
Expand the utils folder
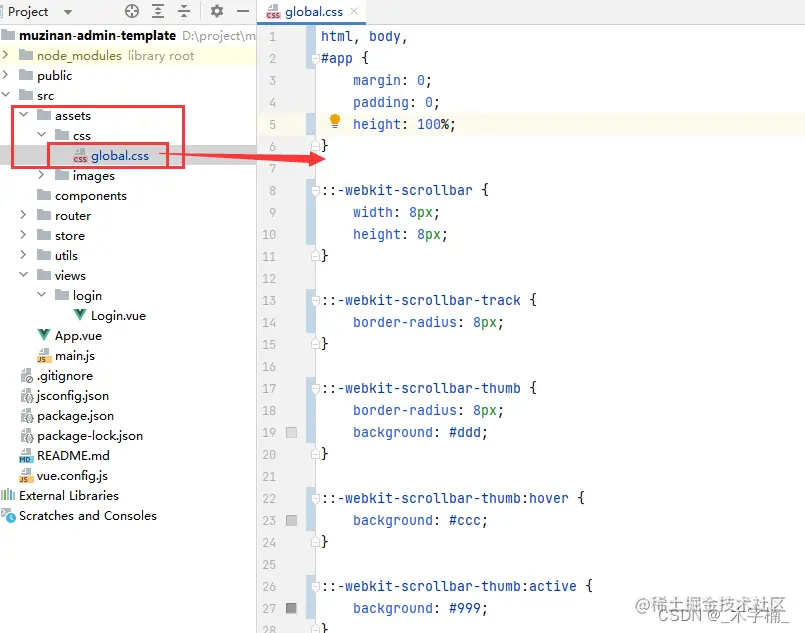(x=24, y=255)
